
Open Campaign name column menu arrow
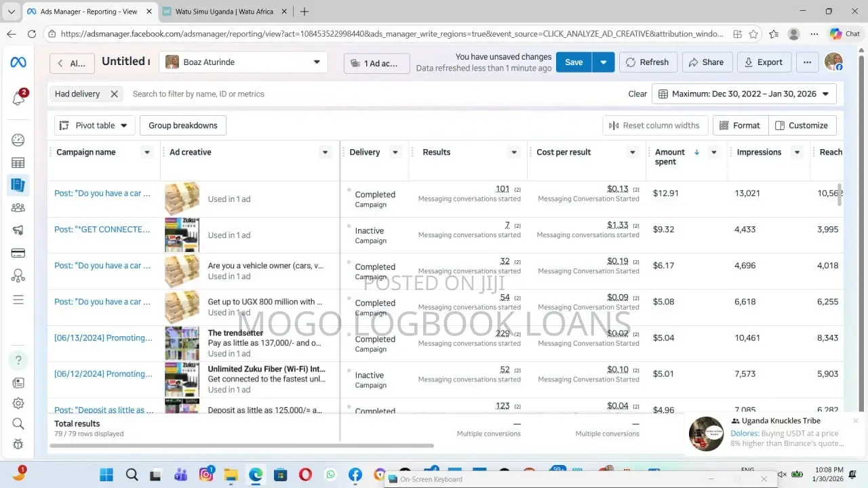tap(147, 152)
